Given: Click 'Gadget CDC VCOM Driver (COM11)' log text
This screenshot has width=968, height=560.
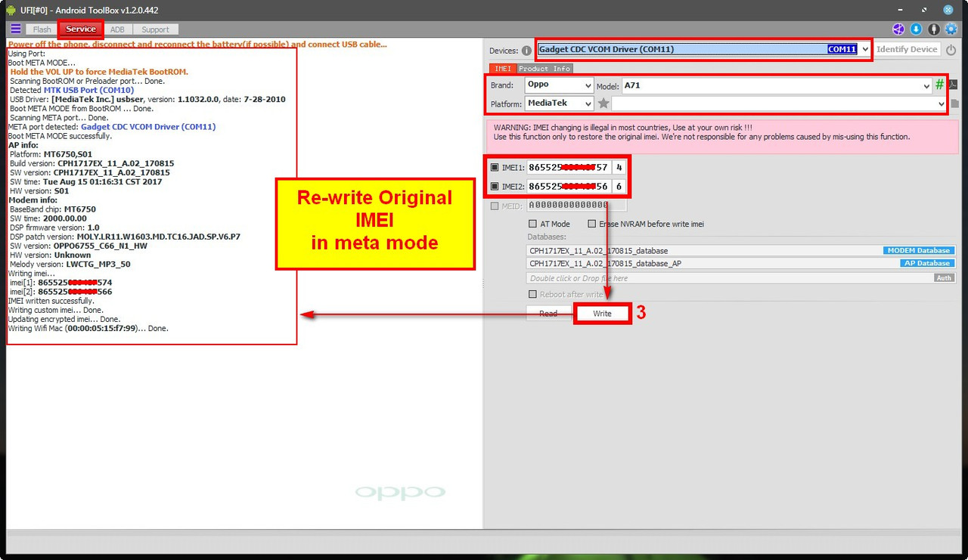Looking at the screenshot, I should tap(148, 127).
